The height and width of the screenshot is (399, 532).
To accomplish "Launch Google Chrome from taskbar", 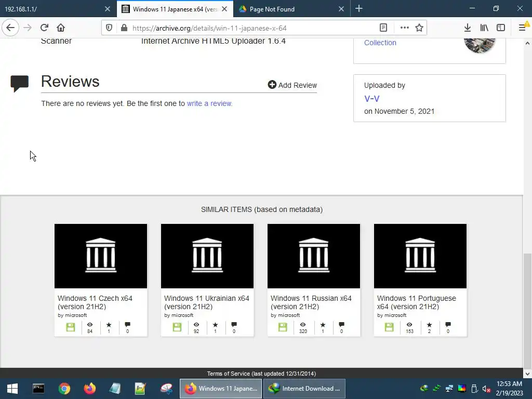I will (64, 389).
